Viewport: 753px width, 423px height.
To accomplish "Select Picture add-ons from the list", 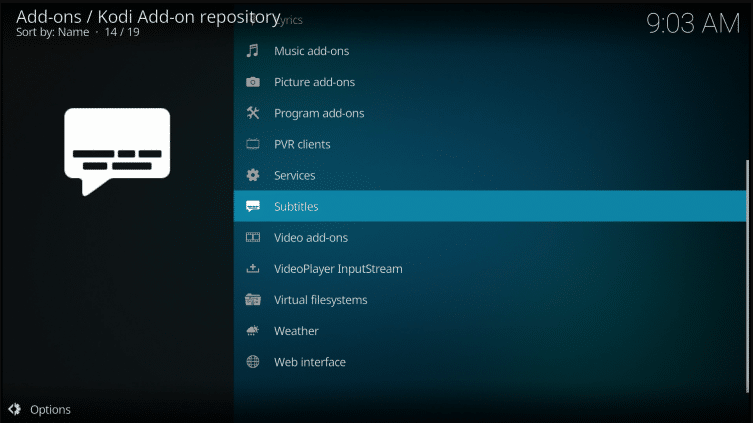I will coord(314,82).
